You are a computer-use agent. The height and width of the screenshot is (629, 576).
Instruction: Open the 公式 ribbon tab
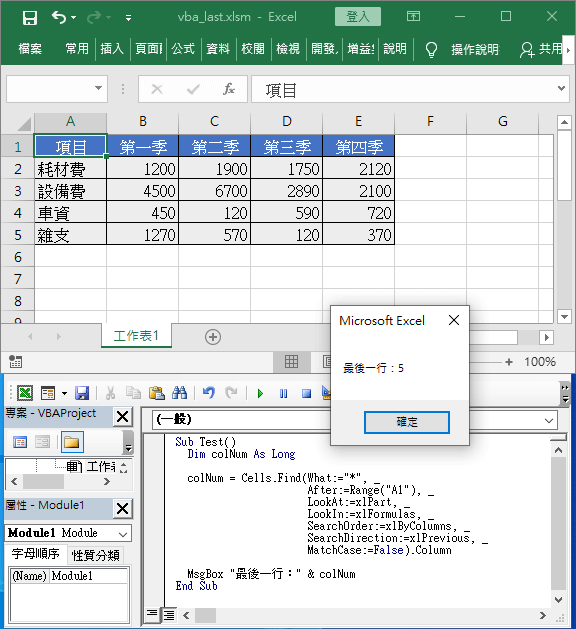point(183,49)
